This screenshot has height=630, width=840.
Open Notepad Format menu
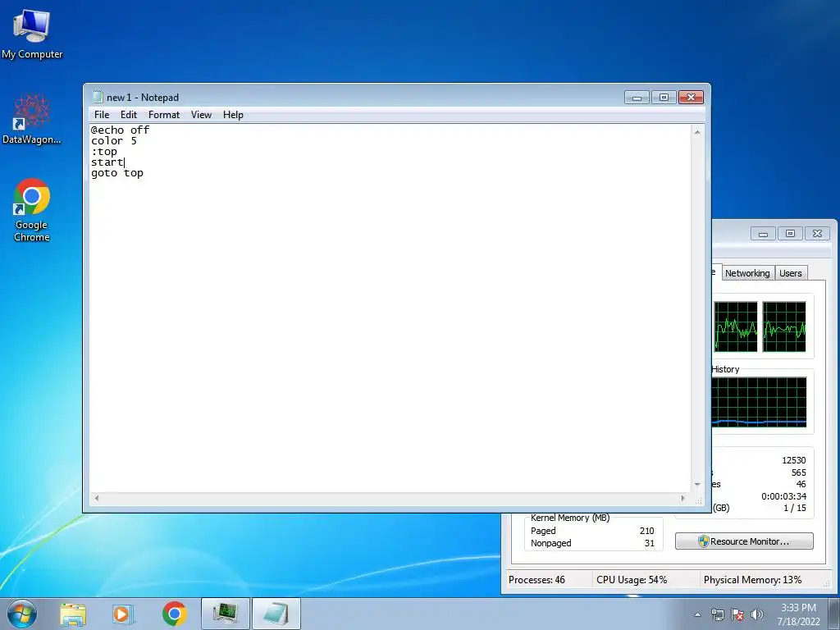pyautogui.click(x=164, y=115)
